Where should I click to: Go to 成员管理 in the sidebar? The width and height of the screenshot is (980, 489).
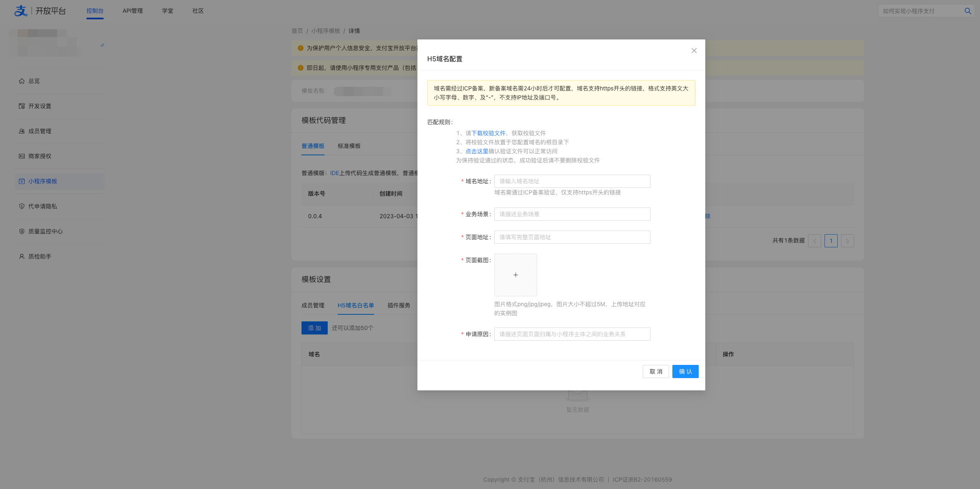tap(39, 131)
